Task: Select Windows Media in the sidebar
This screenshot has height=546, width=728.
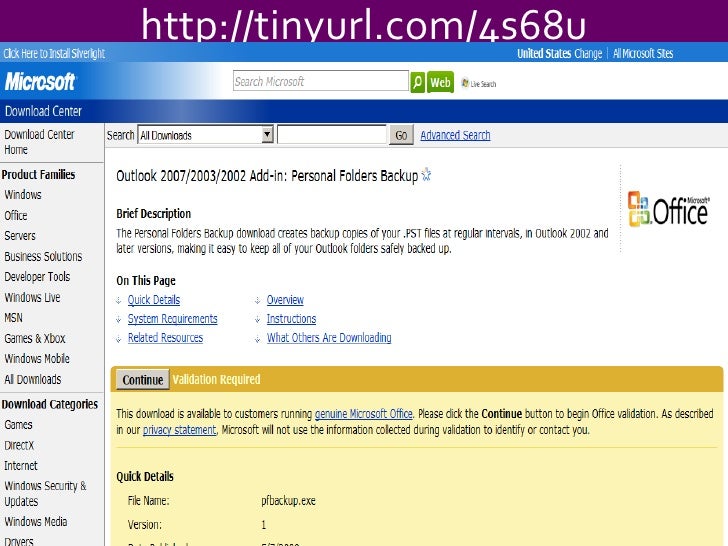Action: coord(36,521)
